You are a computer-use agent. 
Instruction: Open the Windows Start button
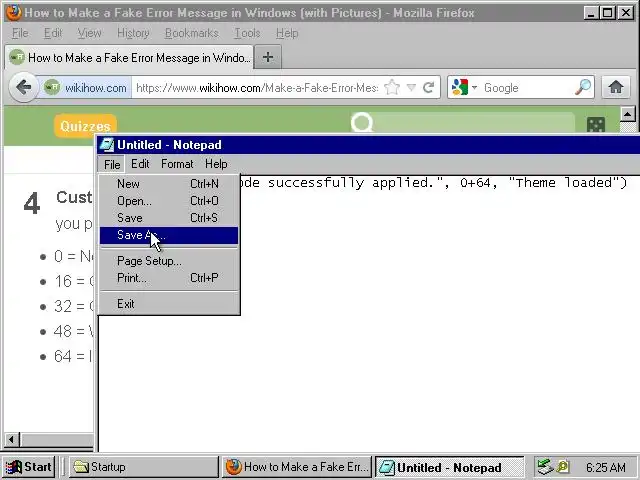tap(28, 467)
